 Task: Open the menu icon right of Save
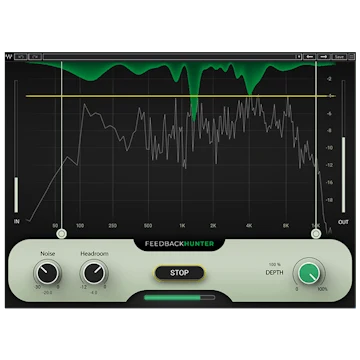pyautogui.click(x=351, y=57)
